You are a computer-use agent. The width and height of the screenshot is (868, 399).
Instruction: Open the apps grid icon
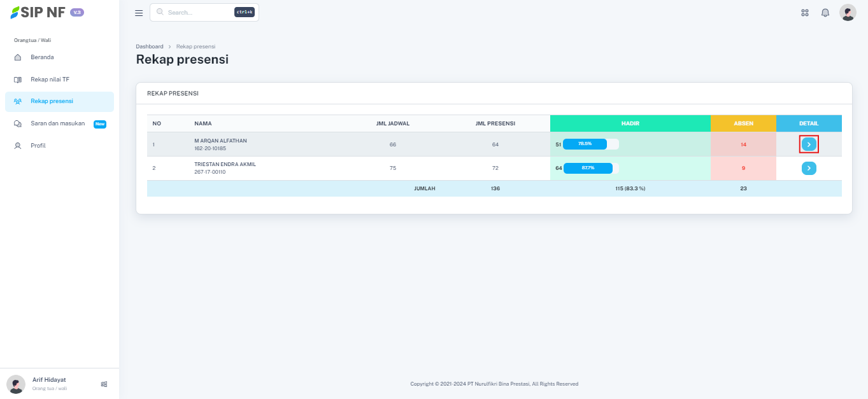click(x=805, y=13)
